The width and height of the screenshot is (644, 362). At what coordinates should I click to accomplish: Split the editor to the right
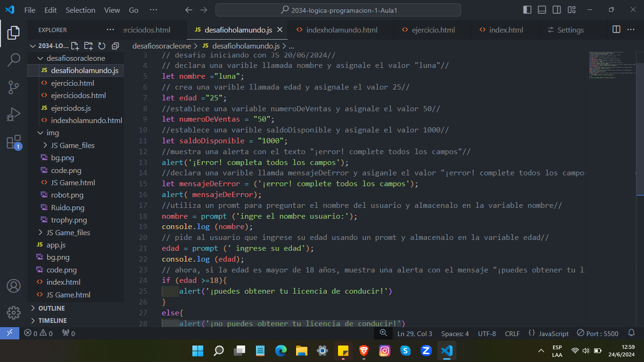[x=616, y=30]
